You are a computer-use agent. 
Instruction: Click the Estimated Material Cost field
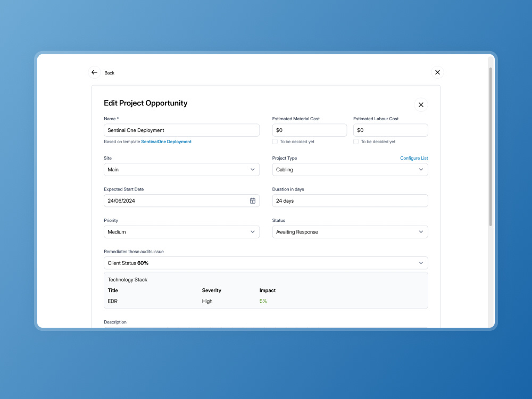pyautogui.click(x=310, y=130)
